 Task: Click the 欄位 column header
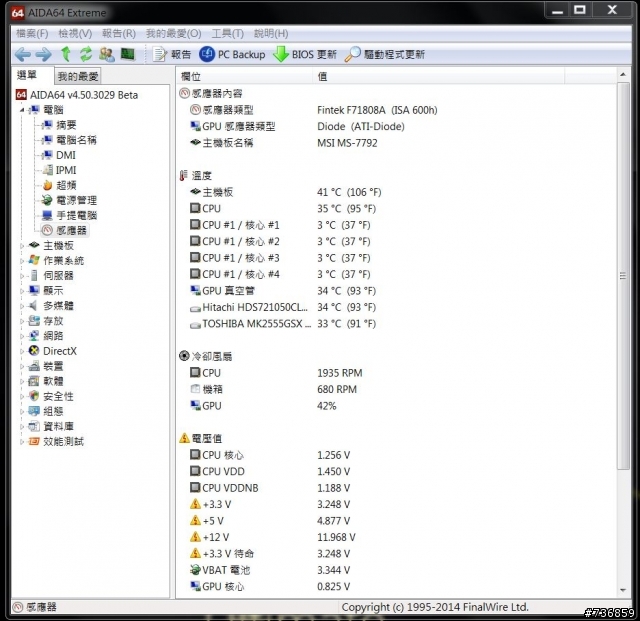(246, 76)
